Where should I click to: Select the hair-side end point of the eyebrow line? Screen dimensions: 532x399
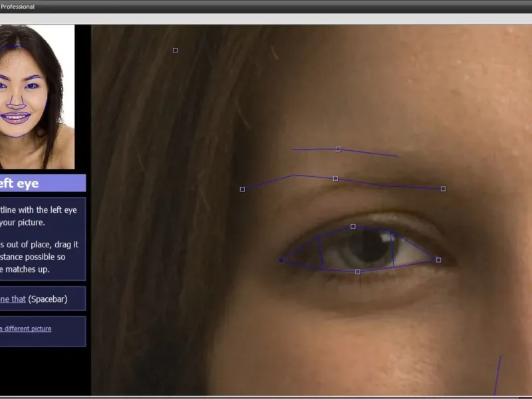242,190
